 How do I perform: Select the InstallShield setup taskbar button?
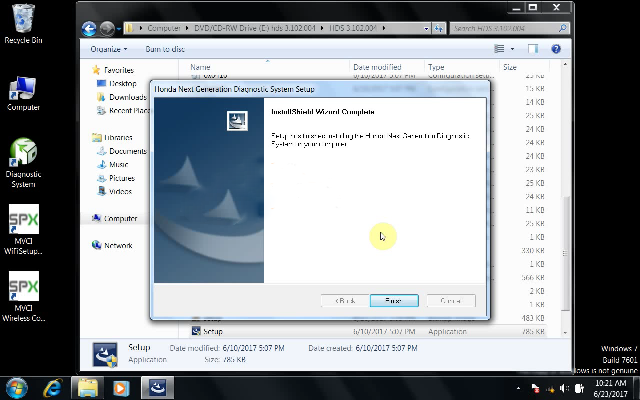pyautogui.click(x=158, y=388)
